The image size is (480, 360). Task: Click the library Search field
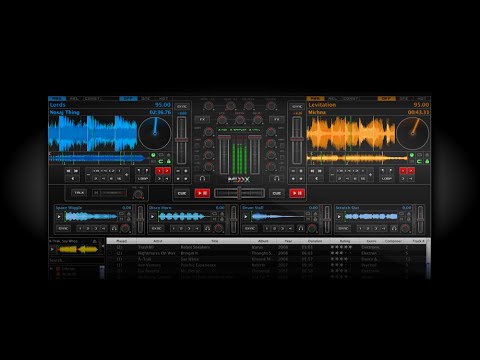click(x=75, y=260)
